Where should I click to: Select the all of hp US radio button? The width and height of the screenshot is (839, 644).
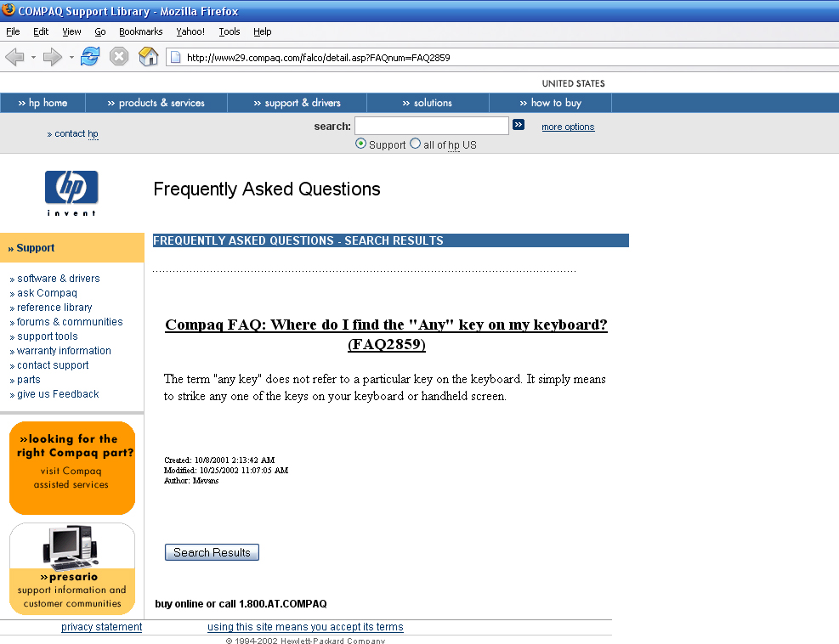(415, 144)
